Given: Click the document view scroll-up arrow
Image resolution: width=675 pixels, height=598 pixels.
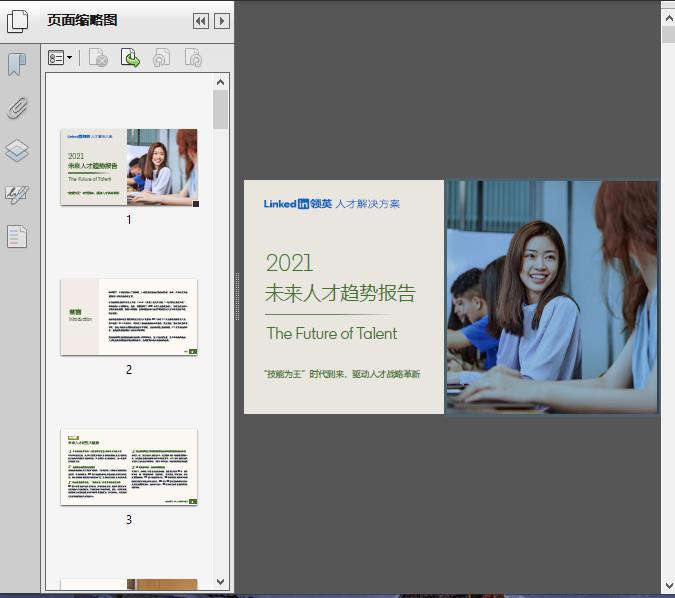Looking at the screenshot, I should point(669,18).
